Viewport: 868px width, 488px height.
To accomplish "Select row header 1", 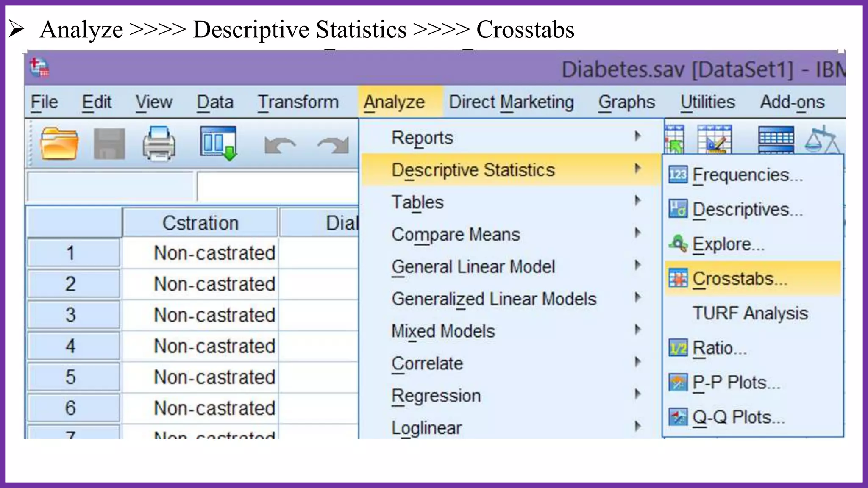I will [73, 253].
